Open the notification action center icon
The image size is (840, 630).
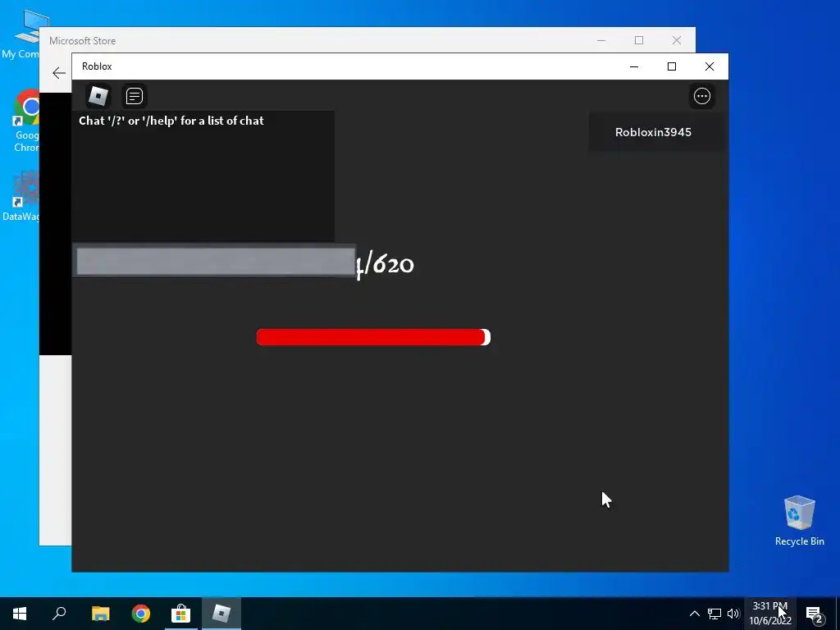815,614
